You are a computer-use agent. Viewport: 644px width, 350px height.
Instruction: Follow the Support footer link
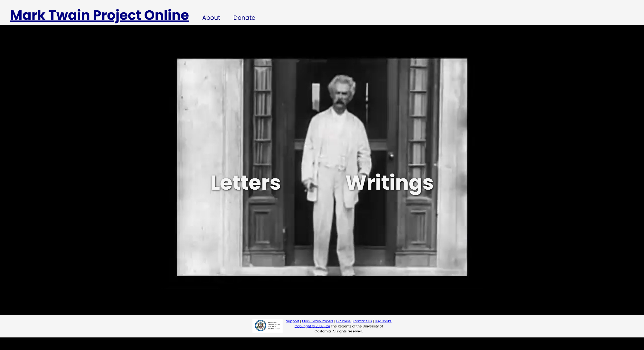point(292,321)
